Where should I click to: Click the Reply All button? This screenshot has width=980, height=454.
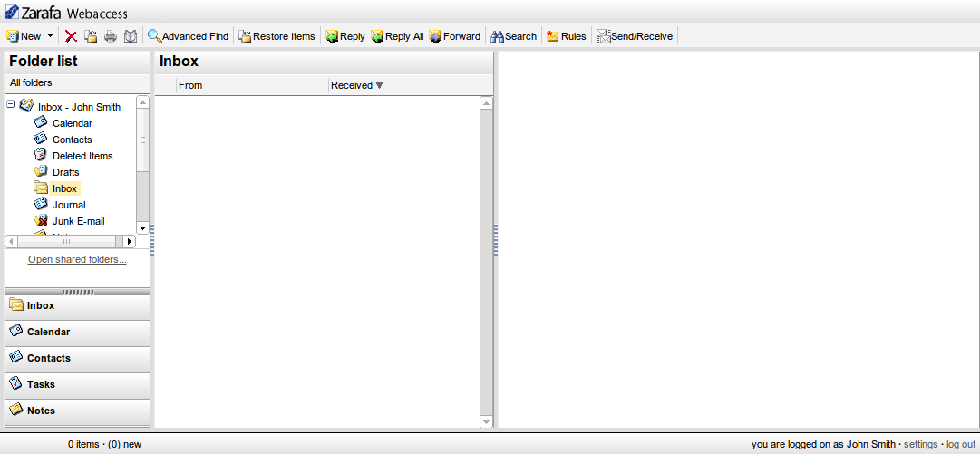pyautogui.click(x=397, y=36)
